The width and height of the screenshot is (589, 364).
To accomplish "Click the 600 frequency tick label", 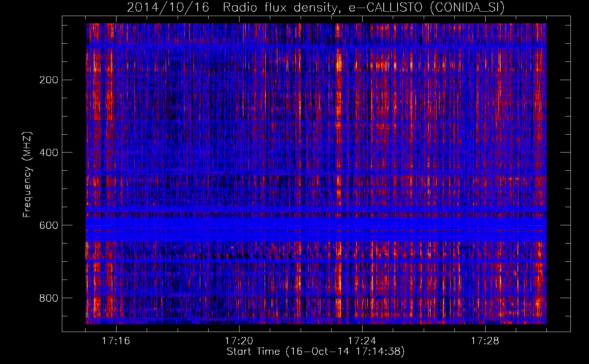I will pyautogui.click(x=49, y=225).
